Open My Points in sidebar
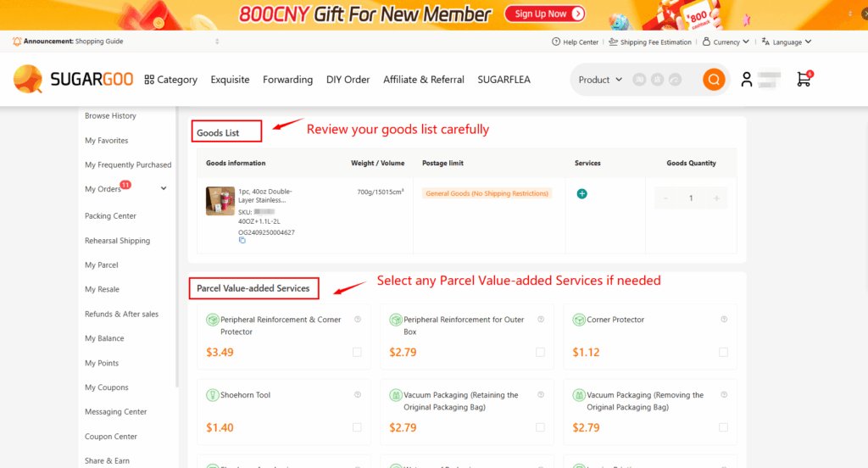The height and width of the screenshot is (468, 868). 102,364
